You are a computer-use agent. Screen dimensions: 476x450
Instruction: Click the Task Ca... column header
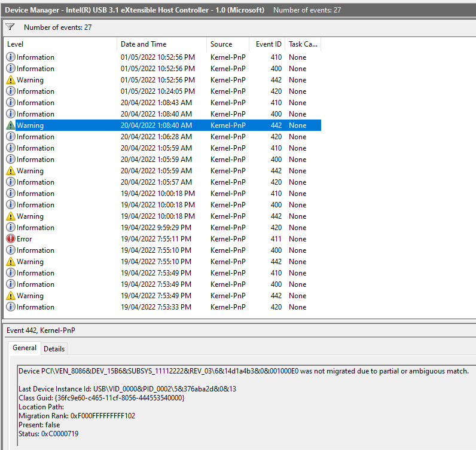pos(303,44)
